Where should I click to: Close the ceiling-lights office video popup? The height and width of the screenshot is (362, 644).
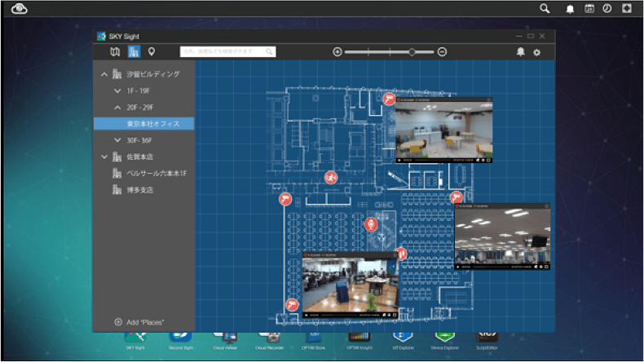(x=547, y=205)
